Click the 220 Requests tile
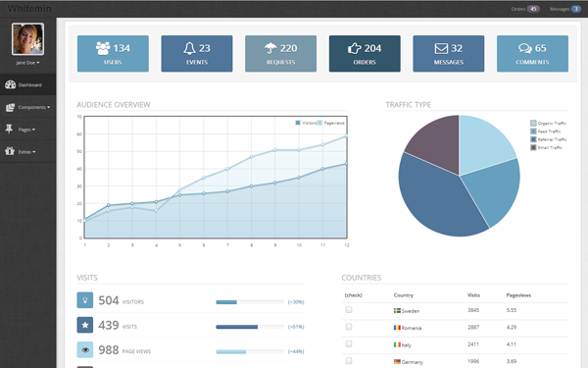 [281, 54]
